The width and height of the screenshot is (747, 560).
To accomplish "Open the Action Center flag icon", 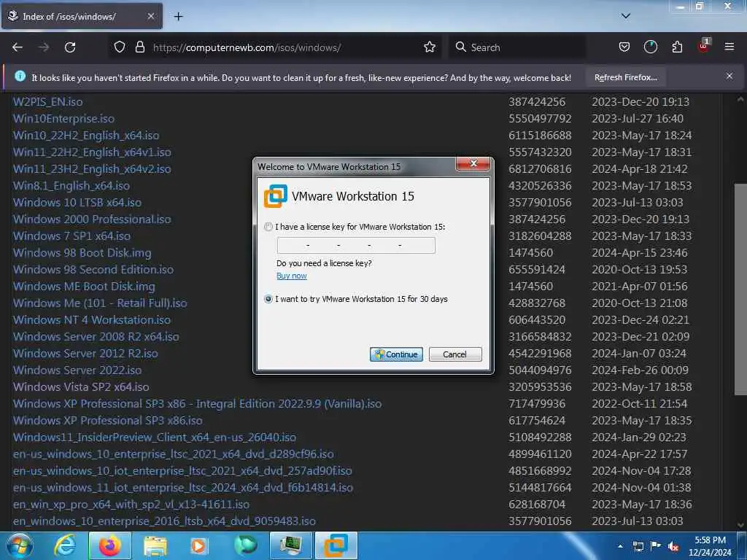I will coord(656,545).
